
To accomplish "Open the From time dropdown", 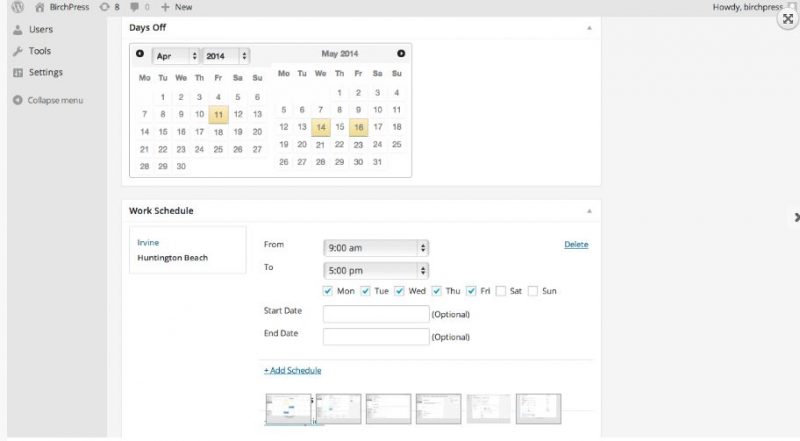I will 376,247.
